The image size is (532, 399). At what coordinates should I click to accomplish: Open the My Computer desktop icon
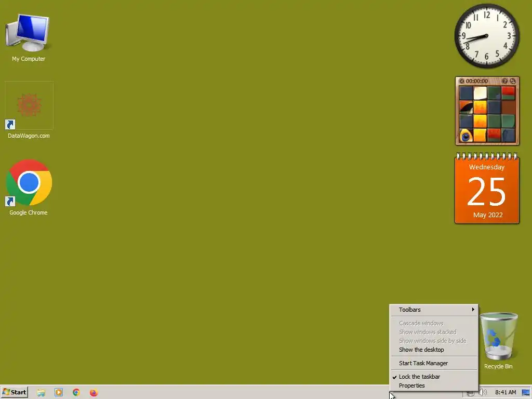tap(29, 37)
